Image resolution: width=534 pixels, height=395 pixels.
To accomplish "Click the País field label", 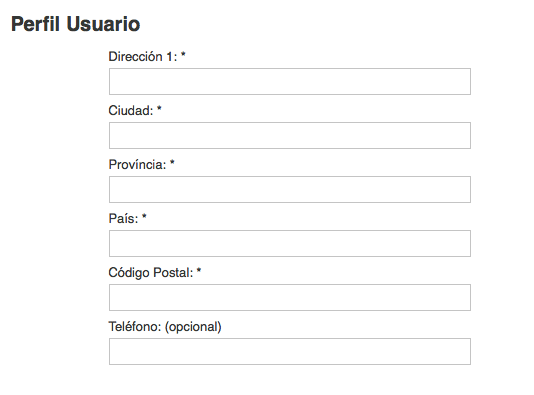I will coord(124,219).
